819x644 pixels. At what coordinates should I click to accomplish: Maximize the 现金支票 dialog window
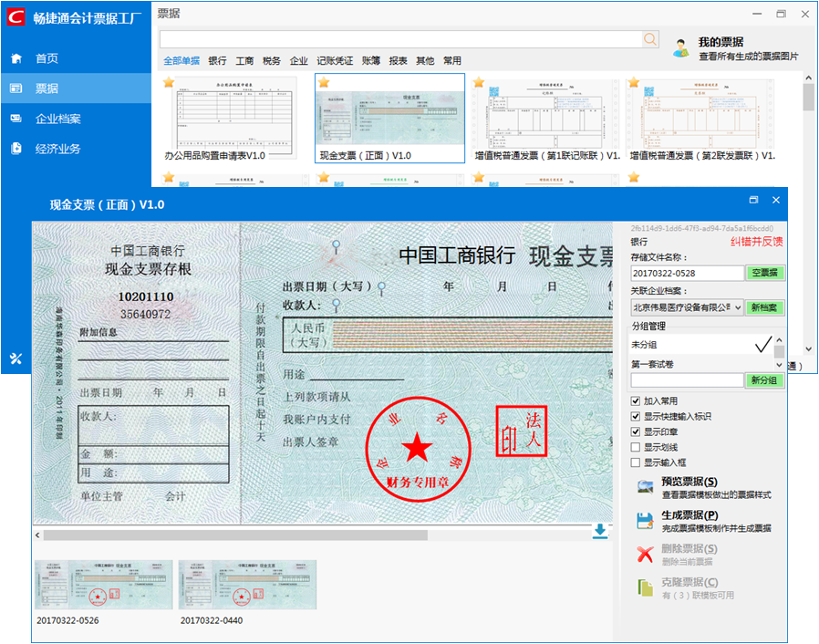[753, 200]
